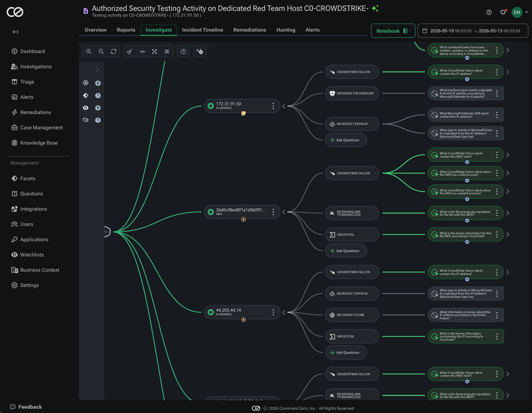Click the hexagon badge under 44.203.44.14

(243, 320)
